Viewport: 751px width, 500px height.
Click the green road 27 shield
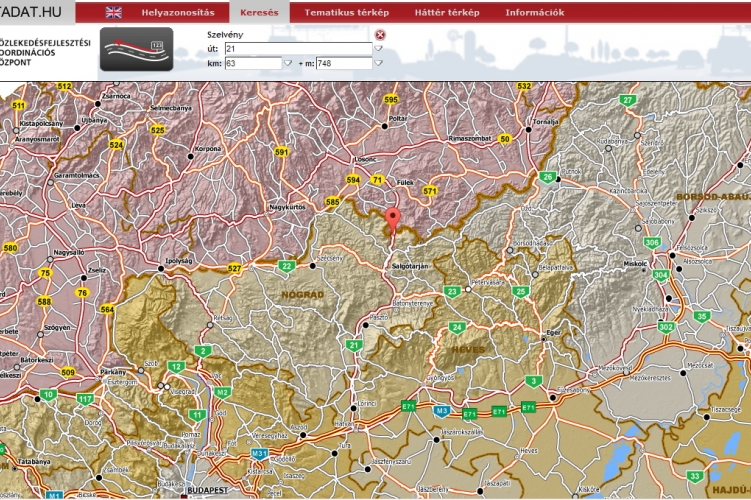coord(627,100)
